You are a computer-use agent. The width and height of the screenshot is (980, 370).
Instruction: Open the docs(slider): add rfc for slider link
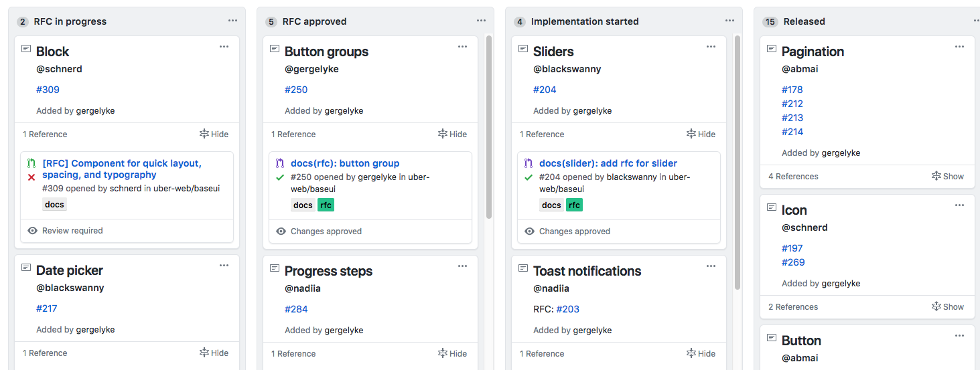click(x=608, y=163)
